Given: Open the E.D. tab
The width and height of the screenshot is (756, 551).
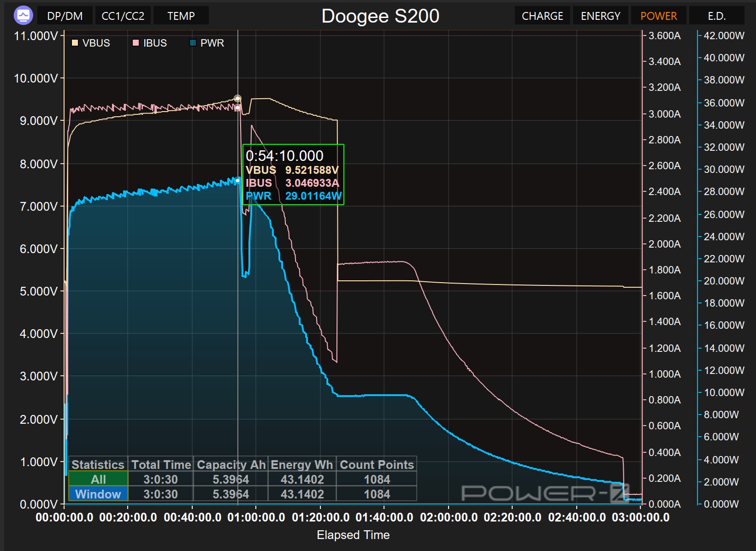Looking at the screenshot, I should pos(717,16).
